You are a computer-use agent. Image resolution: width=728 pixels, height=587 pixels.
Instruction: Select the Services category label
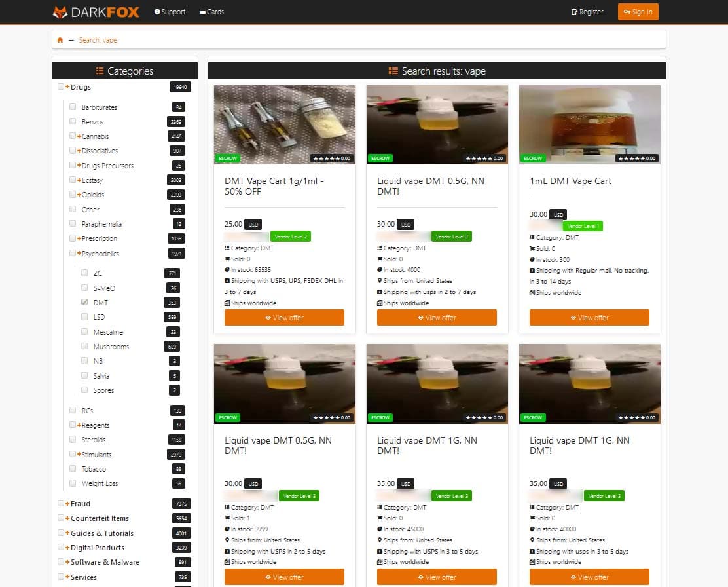(x=84, y=577)
